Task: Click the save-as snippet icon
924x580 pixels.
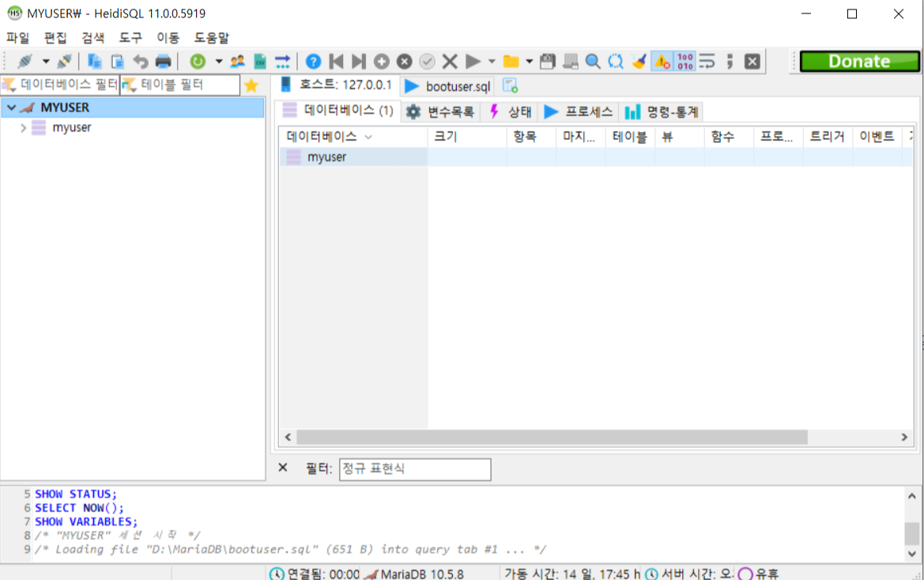Action: [x=571, y=61]
